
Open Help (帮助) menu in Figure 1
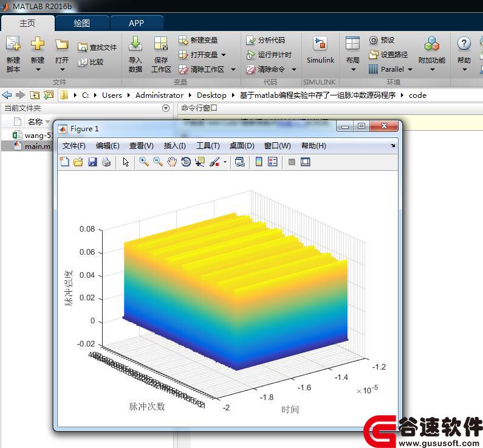point(313,146)
